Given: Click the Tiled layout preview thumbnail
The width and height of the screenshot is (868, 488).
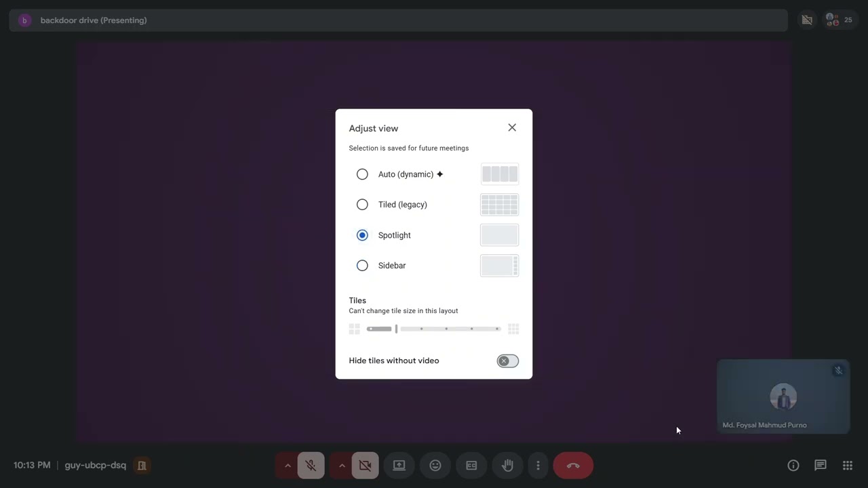Looking at the screenshot, I should (500, 205).
